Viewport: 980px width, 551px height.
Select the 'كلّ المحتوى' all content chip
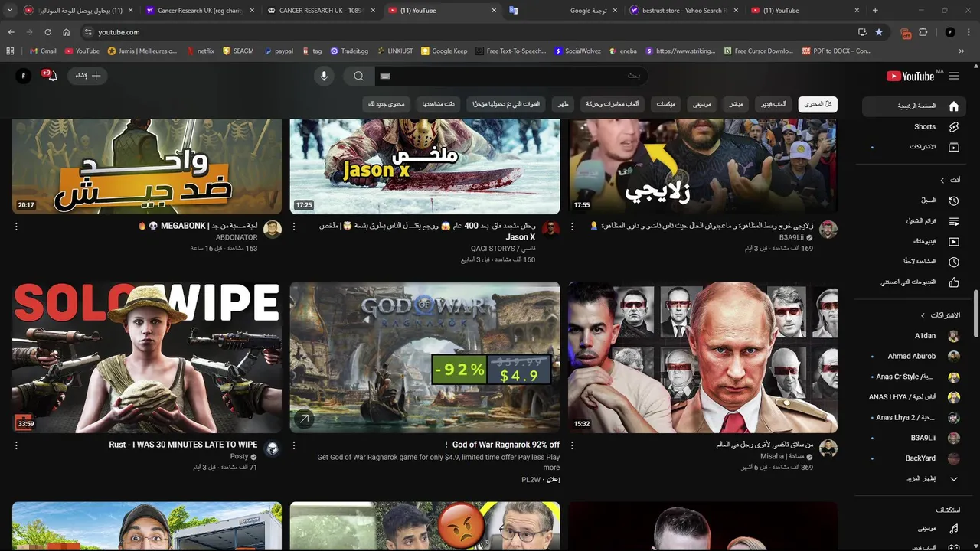[818, 104]
